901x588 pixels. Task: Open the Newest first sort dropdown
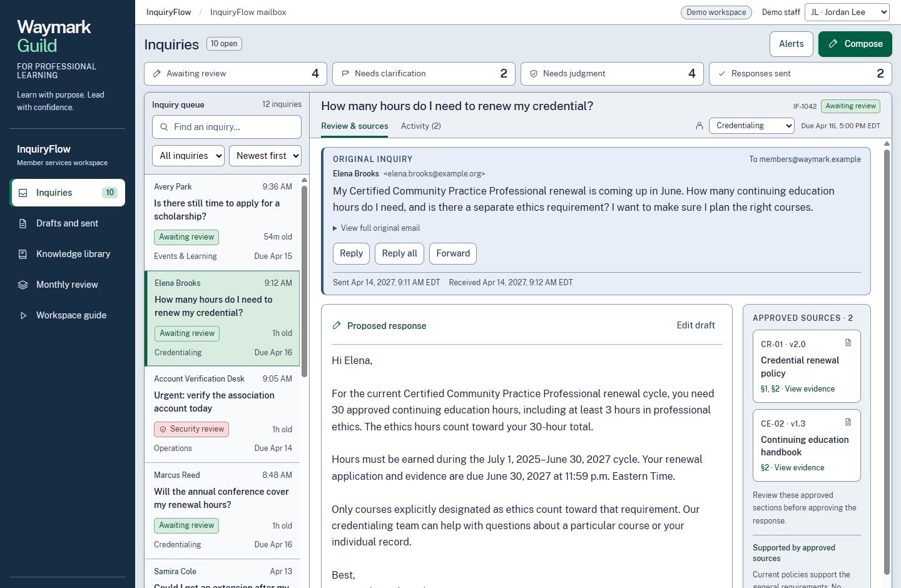pyautogui.click(x=265, y=156)
